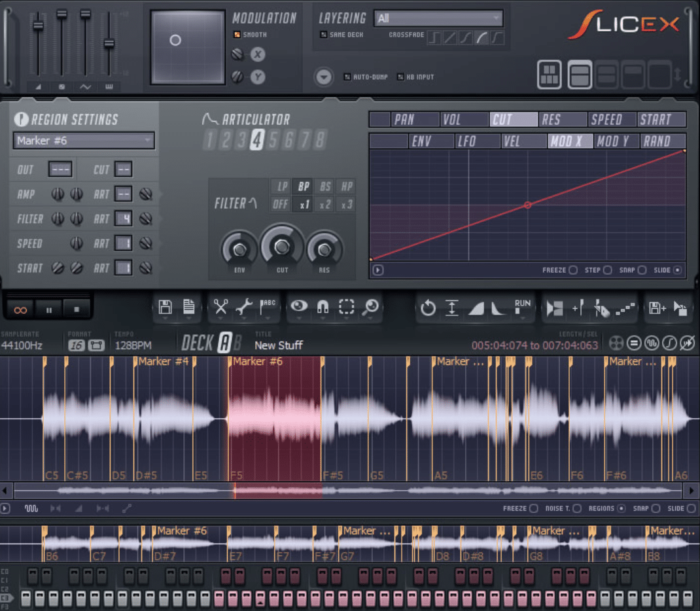This screenshot has height=611, width=700.
Task: Select the scissors slicing tool
Action: coord(220,307)
